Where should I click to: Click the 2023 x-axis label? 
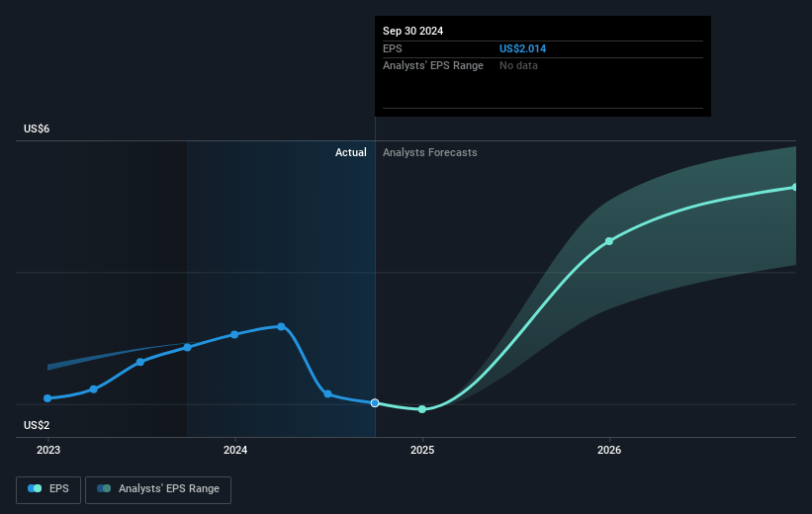tap(48, 450)
